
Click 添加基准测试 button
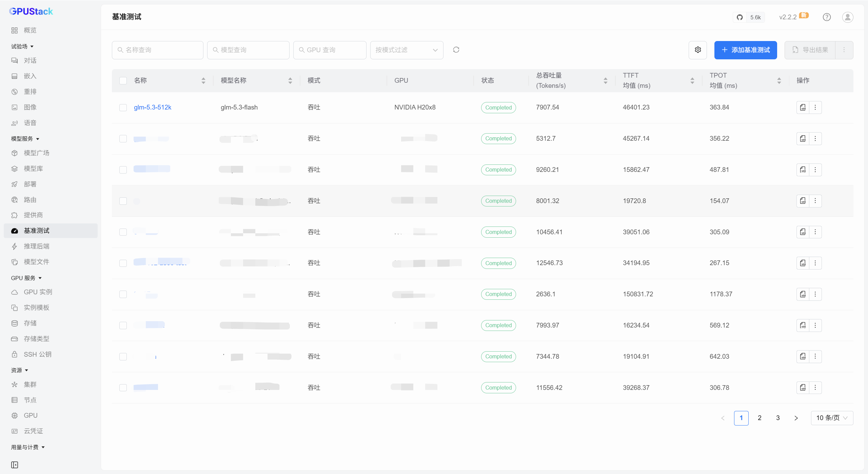(746, 50)
